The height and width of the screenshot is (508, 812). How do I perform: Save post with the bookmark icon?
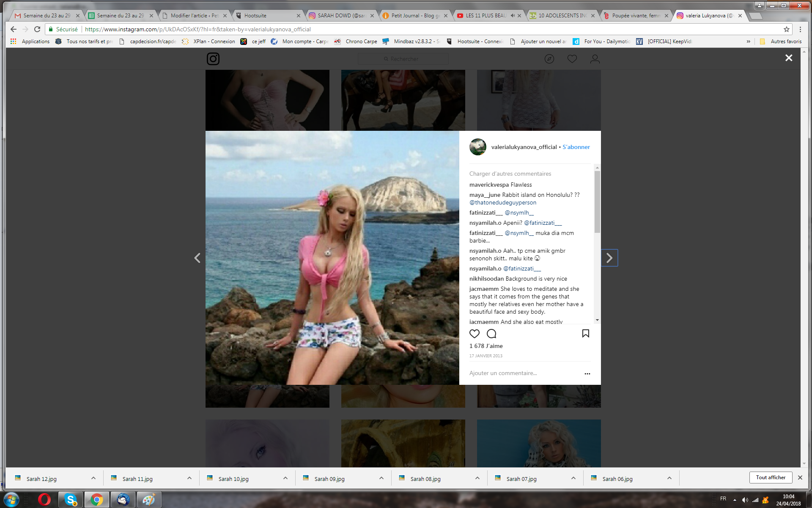585,334
